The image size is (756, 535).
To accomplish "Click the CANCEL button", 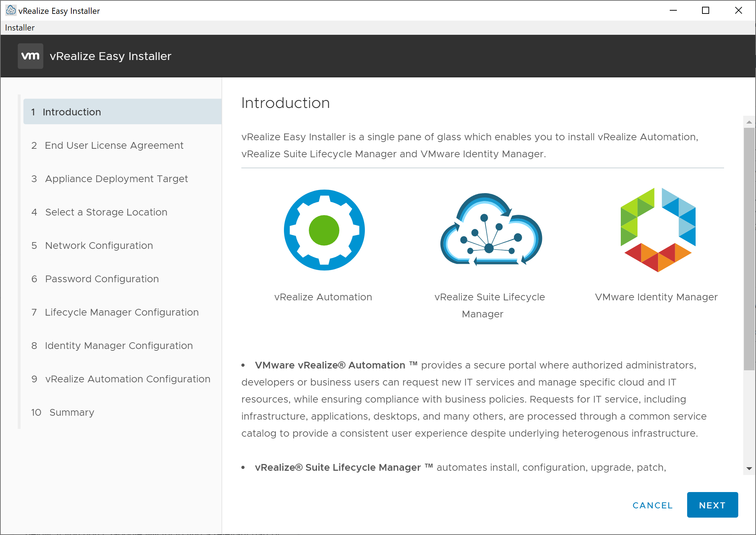I will pos(652,505).
